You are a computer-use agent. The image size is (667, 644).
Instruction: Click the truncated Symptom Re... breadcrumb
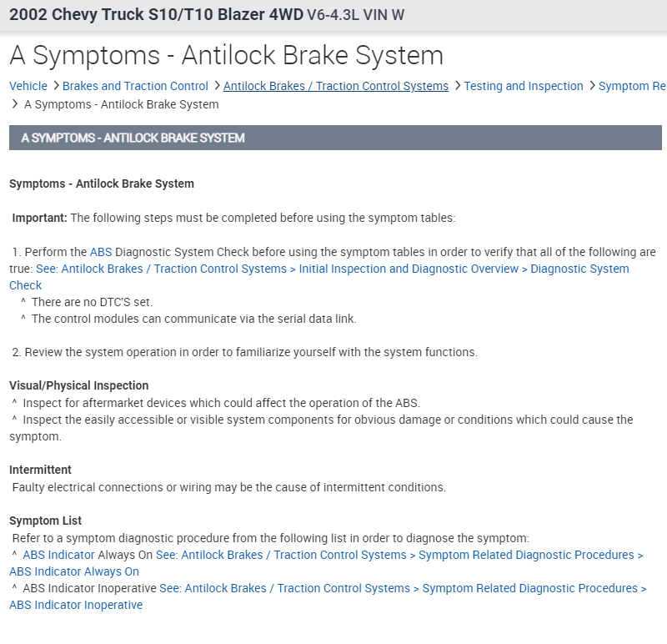point(632,86)
